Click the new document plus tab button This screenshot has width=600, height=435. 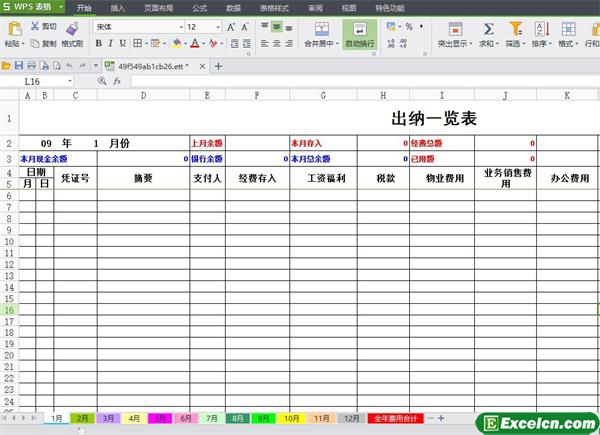pyautogui.click(x=217, y=65)
